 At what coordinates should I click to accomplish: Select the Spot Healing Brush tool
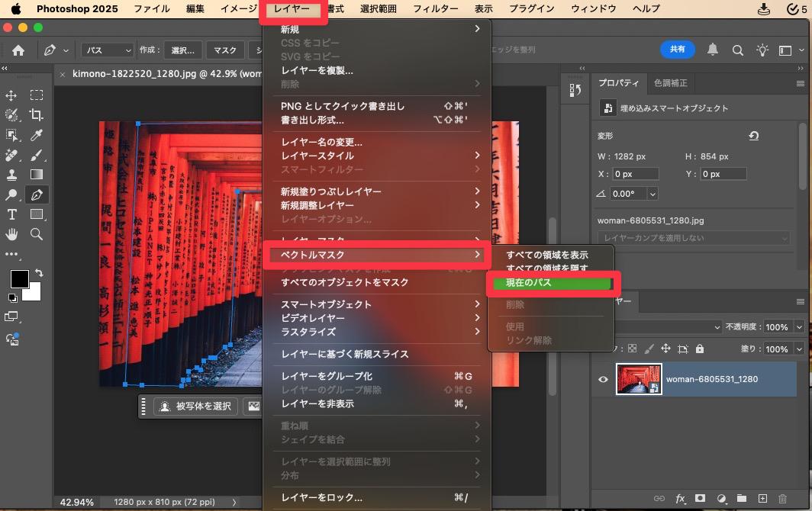coord(11,155)
